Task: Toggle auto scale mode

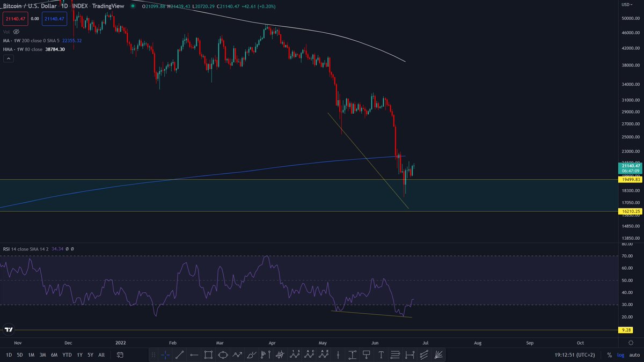Action: click(x=634, y=354)
